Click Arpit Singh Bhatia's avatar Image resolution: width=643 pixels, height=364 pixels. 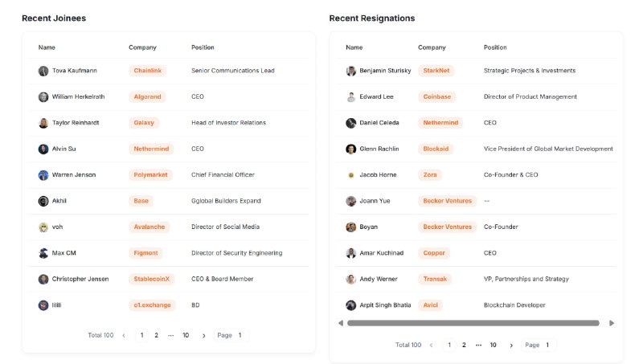(x=350, y=305)
